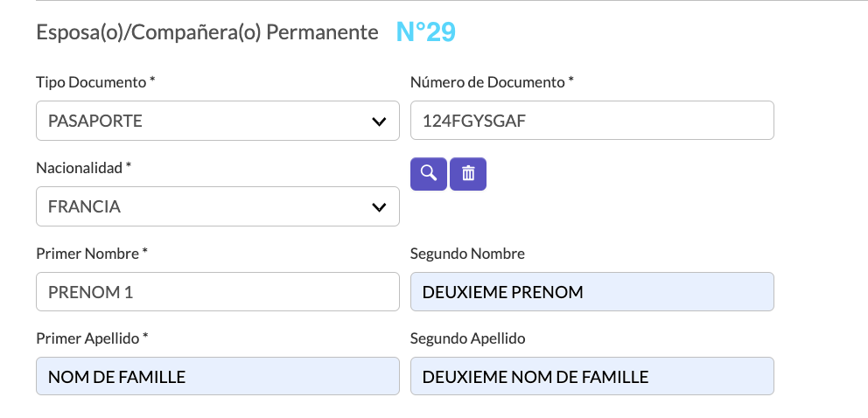Click the Segundo Nombre label

468,254
